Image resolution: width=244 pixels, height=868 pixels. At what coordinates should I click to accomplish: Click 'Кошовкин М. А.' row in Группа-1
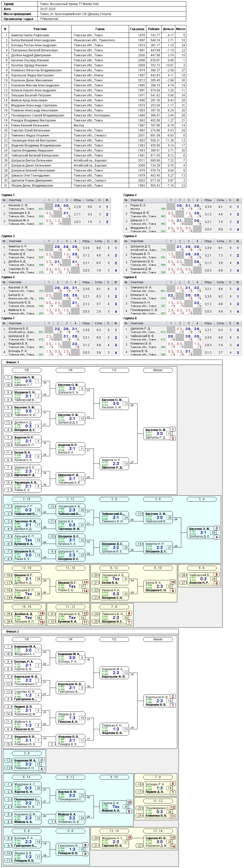click(56, 222)
